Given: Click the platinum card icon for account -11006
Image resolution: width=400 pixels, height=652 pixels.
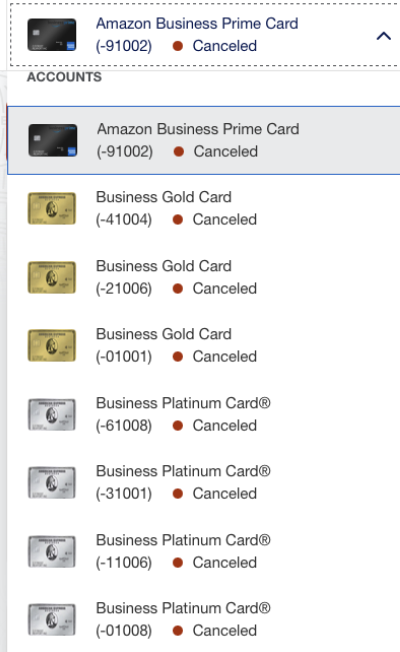Looking at the screenshot, I should [52, 552].
